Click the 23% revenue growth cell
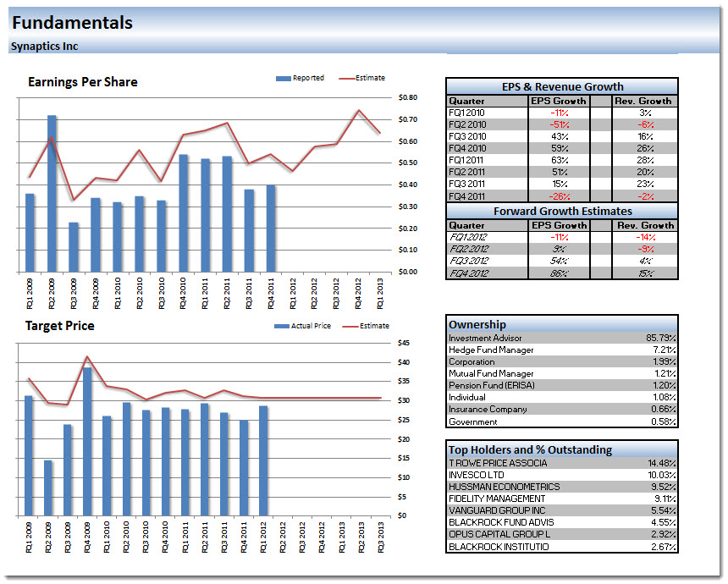Viewport: 728px width, 584px height. [645, 184]
